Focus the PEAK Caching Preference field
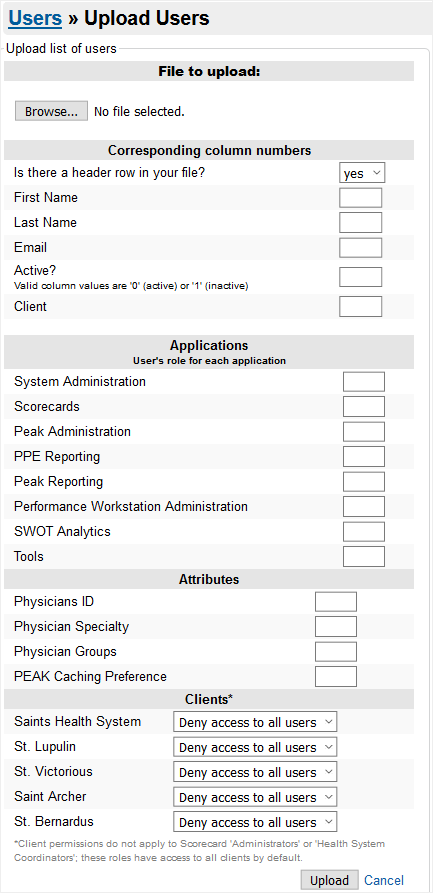The image size is (433, 893). tap(336, 677)
